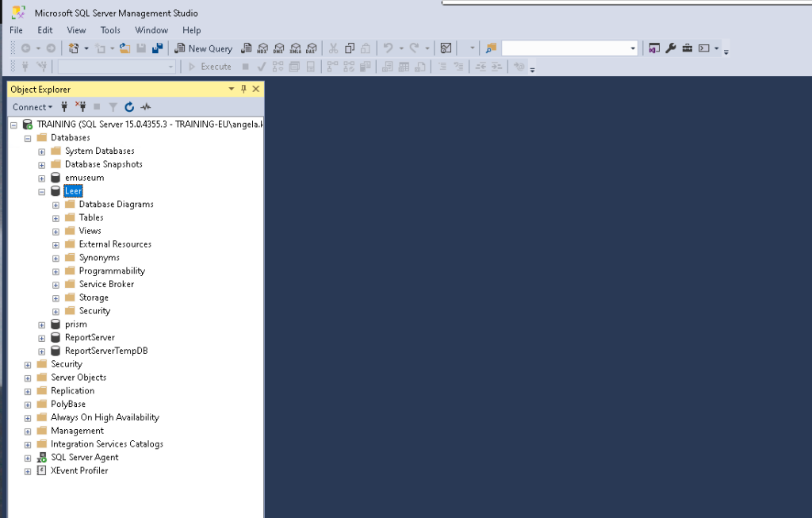Select the SQL Server Agent node
This screenshot has width=812, height=518.
pos(84,457)
